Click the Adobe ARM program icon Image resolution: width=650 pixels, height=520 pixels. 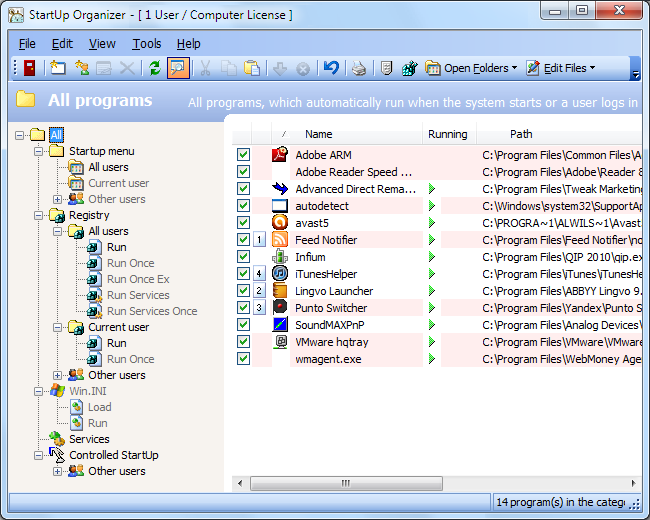280,155
